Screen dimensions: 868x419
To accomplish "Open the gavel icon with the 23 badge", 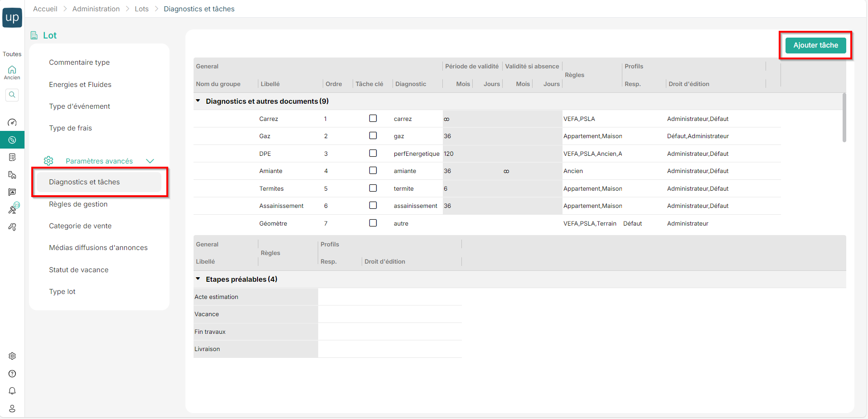I will [x=13, y=209].
